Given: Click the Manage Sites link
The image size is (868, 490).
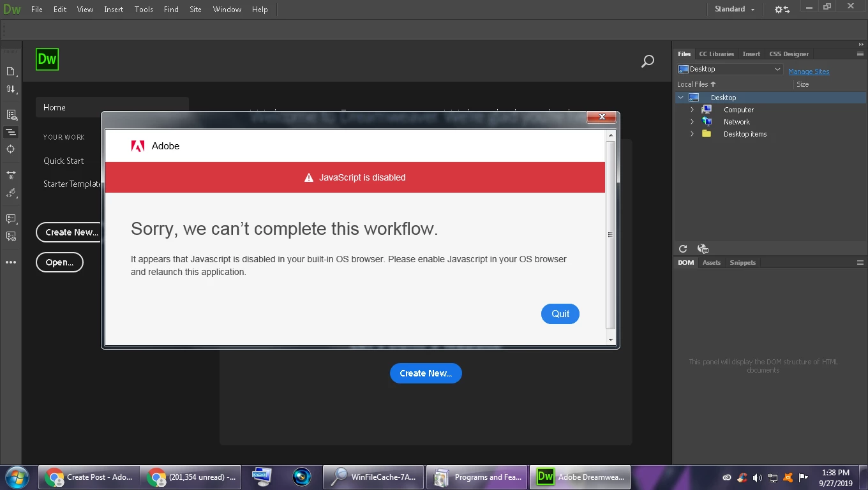Looking at the screenshot, I should point(809,71).
